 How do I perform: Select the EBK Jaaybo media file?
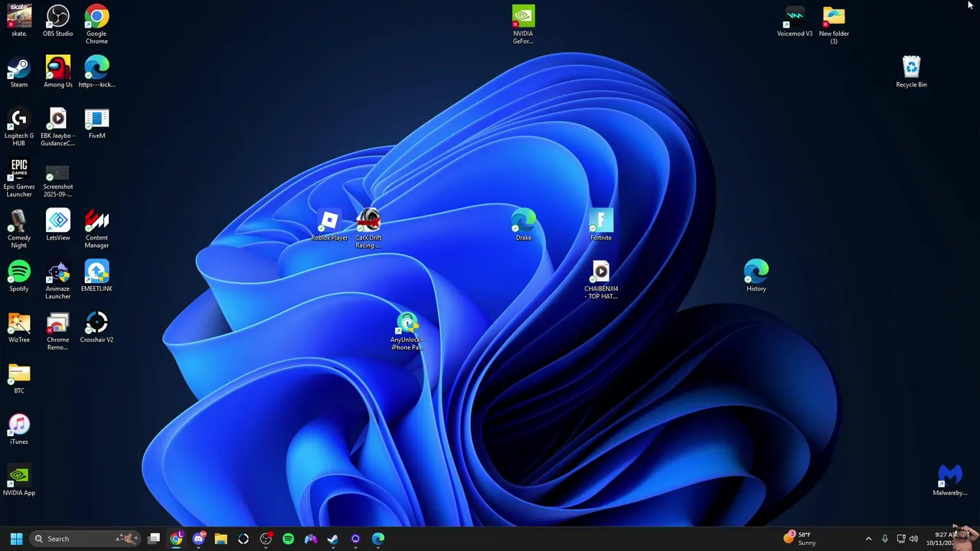coord(58,127)
